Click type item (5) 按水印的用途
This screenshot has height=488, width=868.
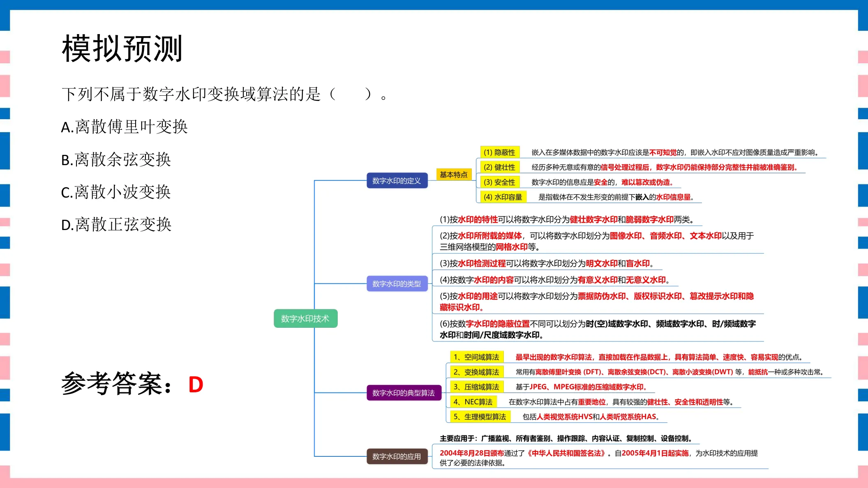(597, 302)
